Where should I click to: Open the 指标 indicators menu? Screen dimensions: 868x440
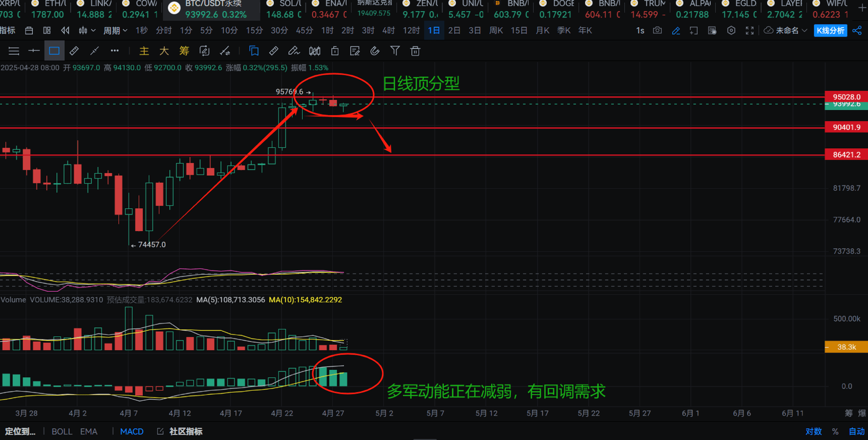pos(7,30)
